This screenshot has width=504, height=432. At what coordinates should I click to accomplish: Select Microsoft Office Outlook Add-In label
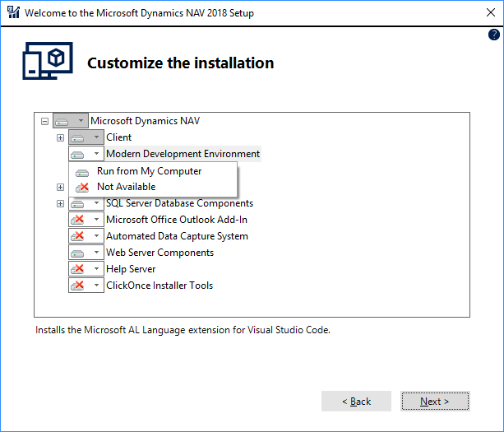click(177, 220)
